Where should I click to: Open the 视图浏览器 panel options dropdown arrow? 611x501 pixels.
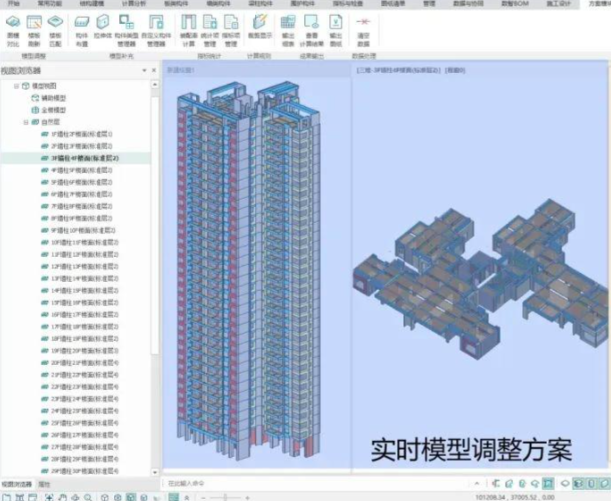coord(145,71)
